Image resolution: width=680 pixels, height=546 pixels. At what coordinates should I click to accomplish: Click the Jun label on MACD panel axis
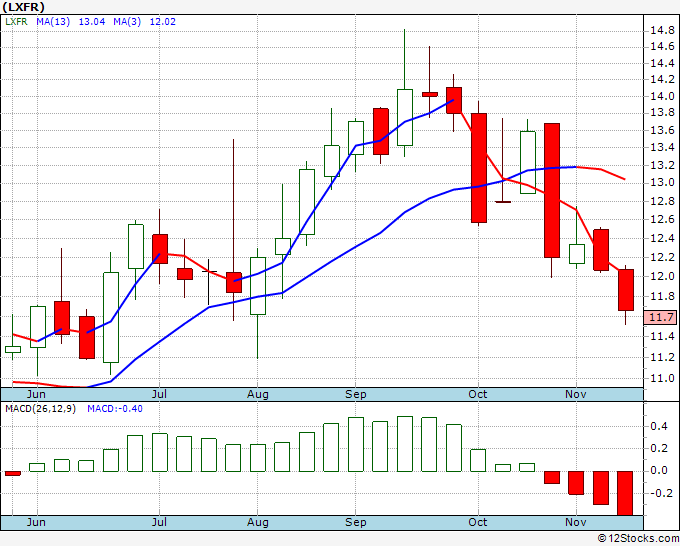point(36,522)
